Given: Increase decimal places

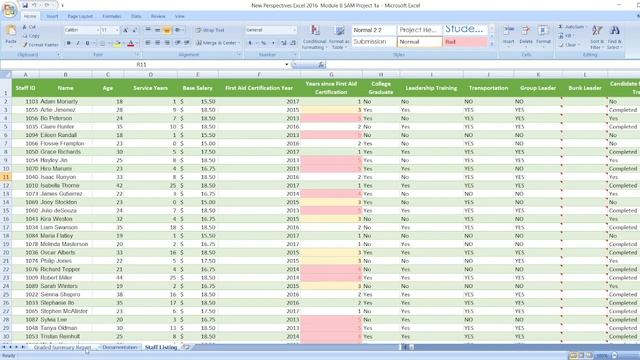Looking at the screenshot, I should tap(284, 43).
